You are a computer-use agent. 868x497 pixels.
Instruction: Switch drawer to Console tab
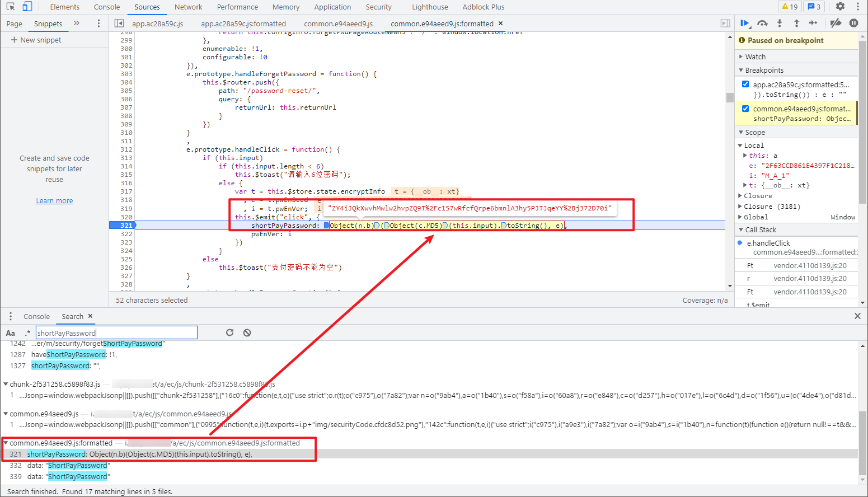37,316
